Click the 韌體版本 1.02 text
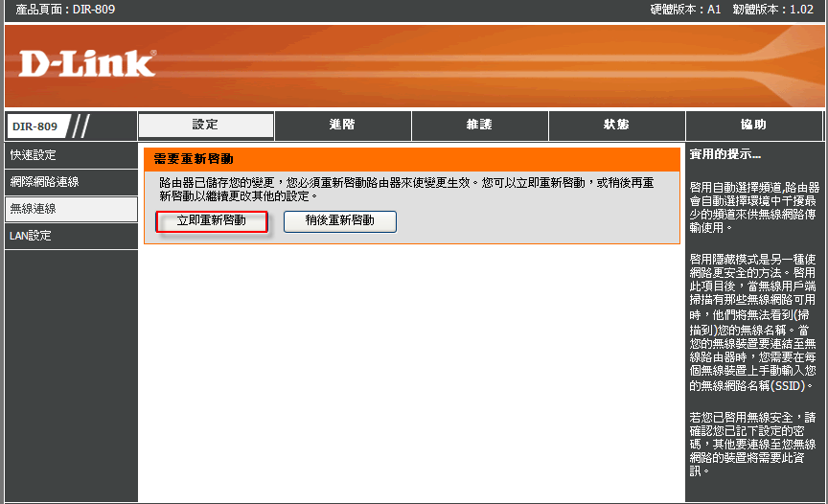Viewport: 828px width, 504px height. (x=772, y=10)
